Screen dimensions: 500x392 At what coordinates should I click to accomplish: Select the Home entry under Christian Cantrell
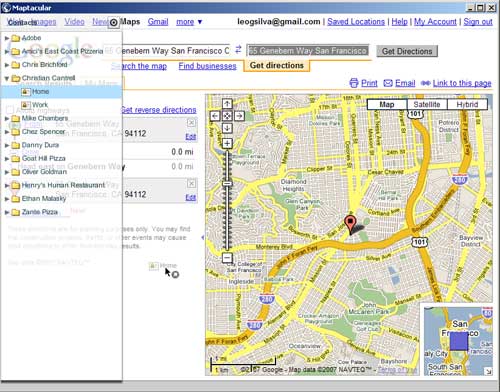(x=61, y=91)
